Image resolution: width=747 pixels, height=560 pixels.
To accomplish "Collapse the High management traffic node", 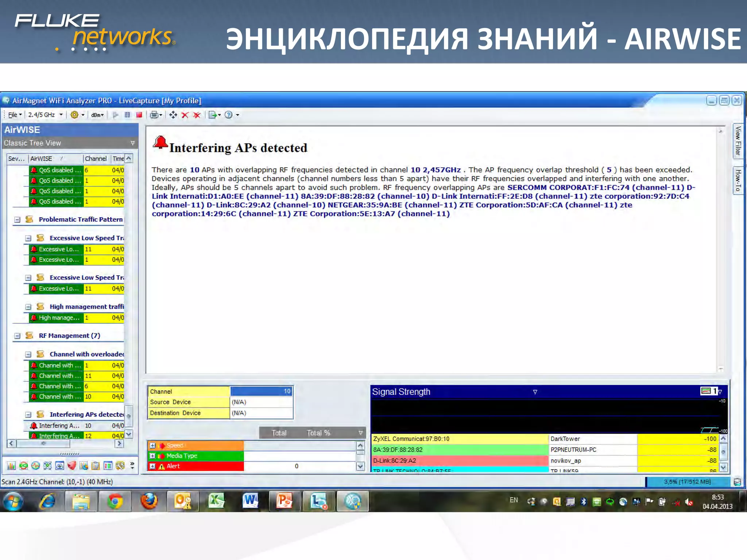I will pos(28,307).
